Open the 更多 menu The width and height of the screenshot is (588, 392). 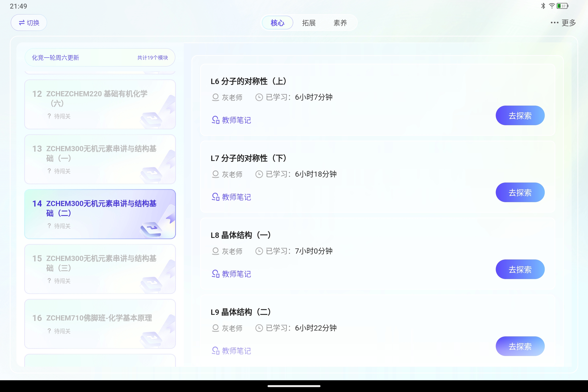point(563,23)
